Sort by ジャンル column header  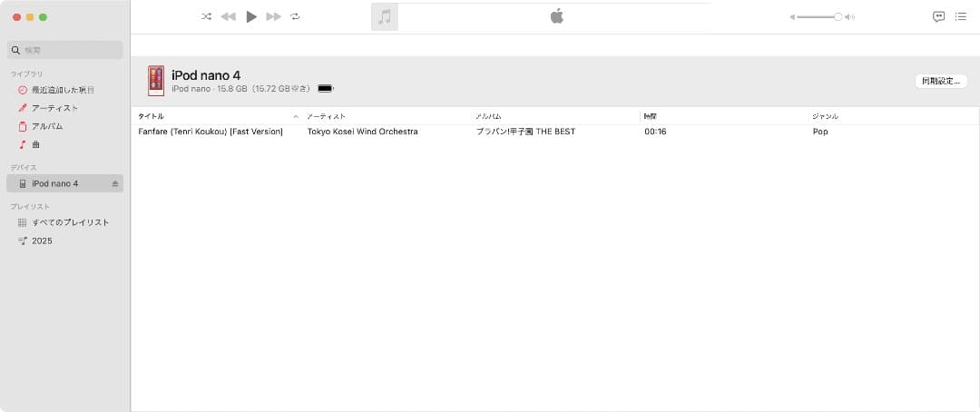pos(825,116)
